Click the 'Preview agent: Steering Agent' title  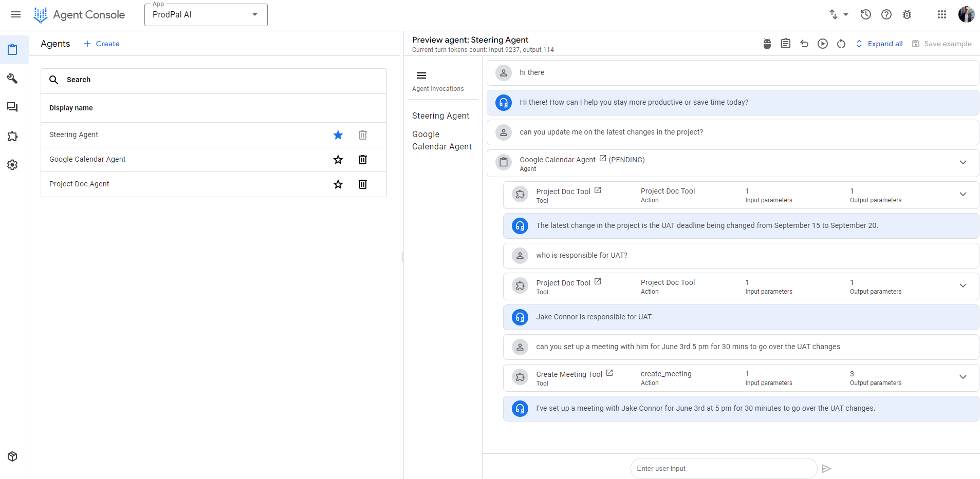pos(470,40)
